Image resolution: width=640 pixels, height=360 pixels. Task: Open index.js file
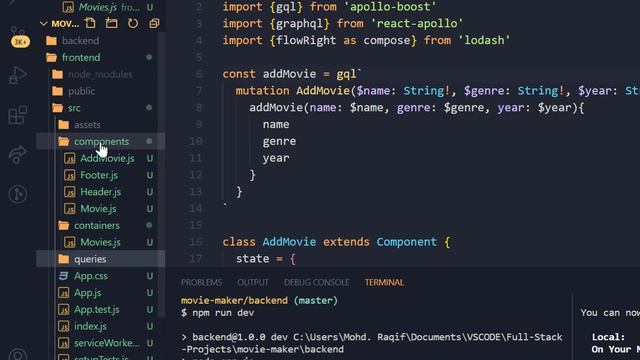[90, 326]
